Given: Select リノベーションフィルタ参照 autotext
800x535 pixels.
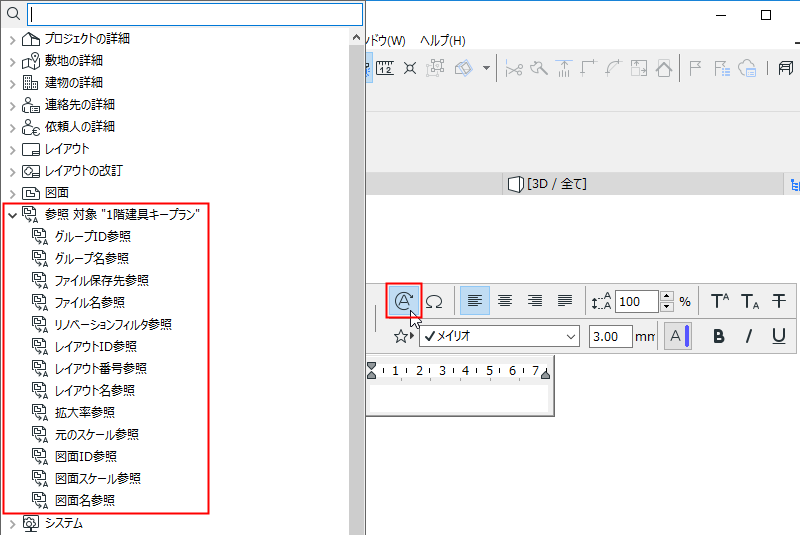Looking at the screenshot, I should pos(113,324).
